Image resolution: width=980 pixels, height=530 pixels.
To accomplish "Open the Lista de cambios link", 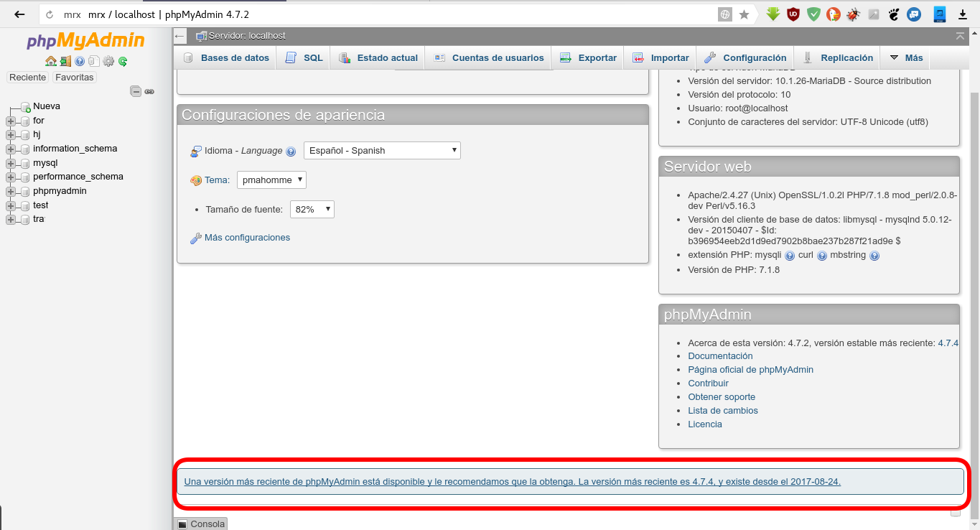I will point(723,411).
